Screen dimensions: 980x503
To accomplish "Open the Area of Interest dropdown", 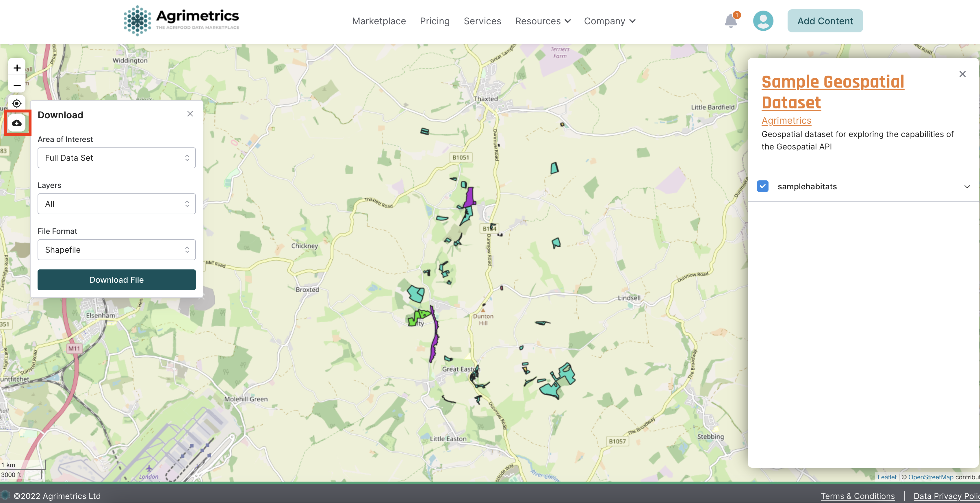I will 116,158.
